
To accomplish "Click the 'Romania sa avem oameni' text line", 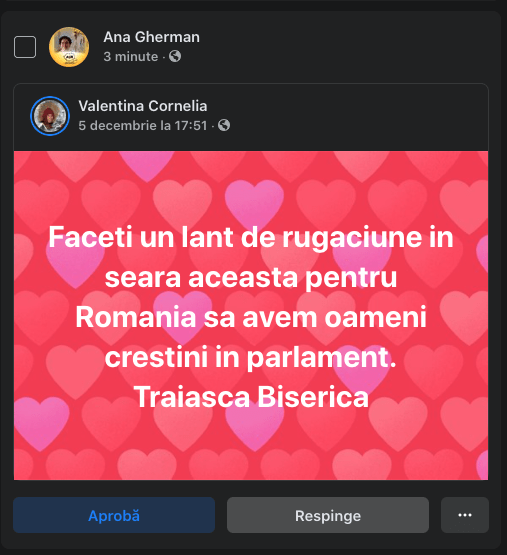I will 251,317.
